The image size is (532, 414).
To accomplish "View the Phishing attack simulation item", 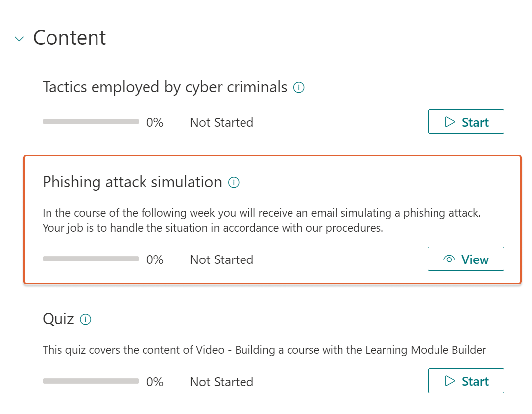I will 466,259.
